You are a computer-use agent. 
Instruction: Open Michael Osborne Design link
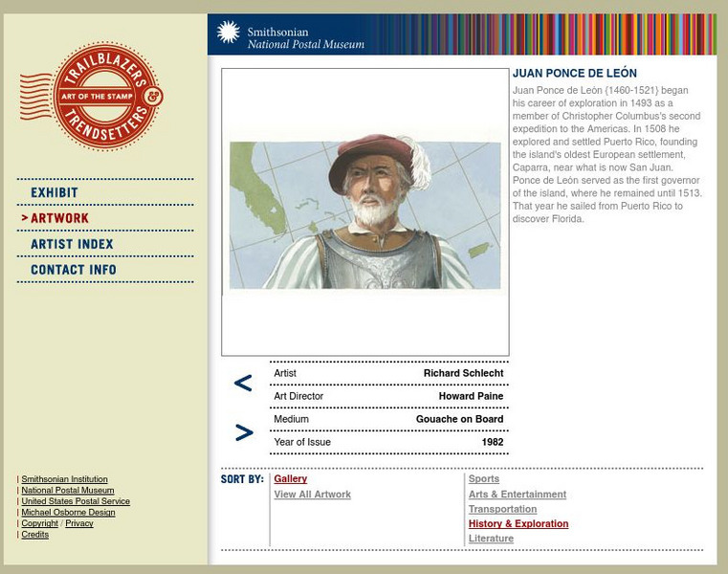click(68, 512)
